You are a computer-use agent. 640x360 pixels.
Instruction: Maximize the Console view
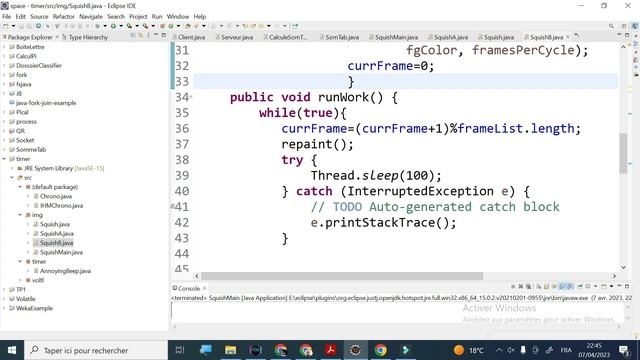click(627, 287)
